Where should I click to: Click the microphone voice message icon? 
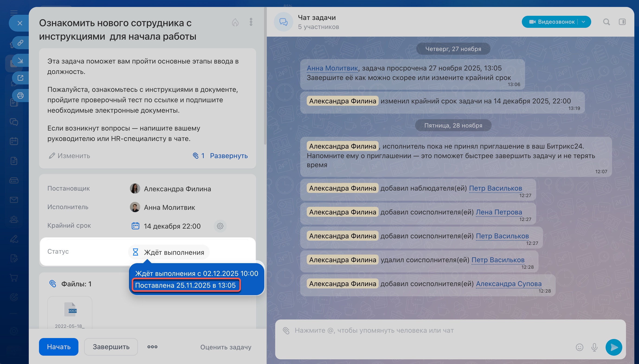tap(594, 347)
